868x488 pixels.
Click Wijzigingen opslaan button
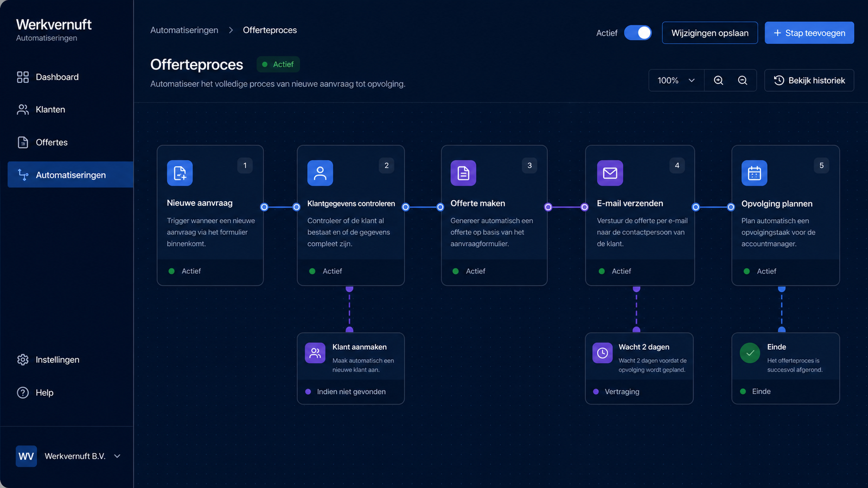(x=710, y=33)
